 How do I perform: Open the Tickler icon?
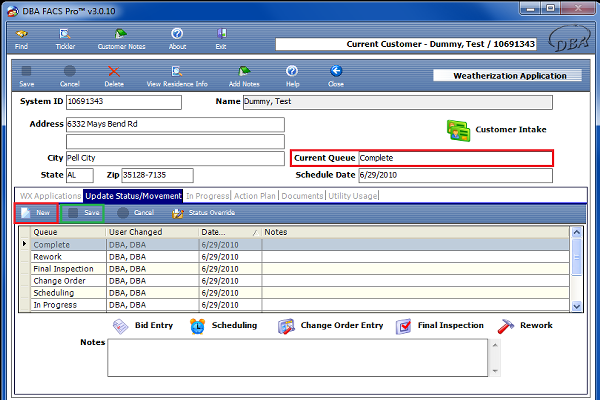coord(65,39)
